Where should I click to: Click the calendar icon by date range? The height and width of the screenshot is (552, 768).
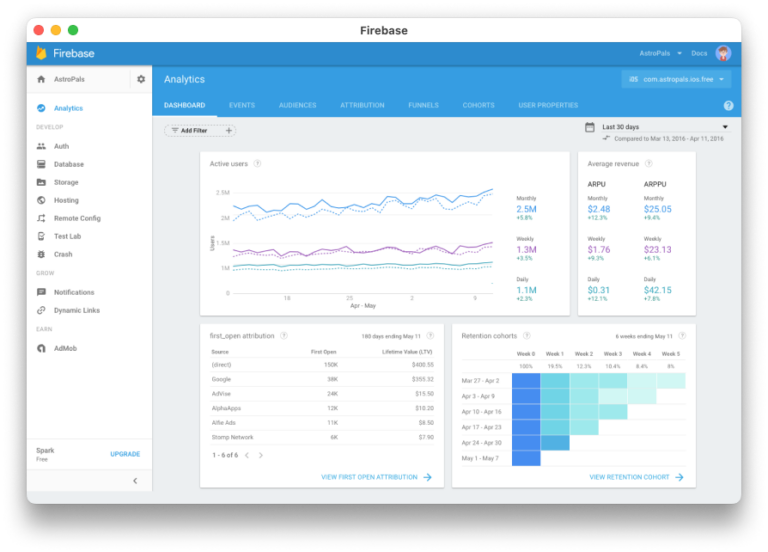click(590, 127)
